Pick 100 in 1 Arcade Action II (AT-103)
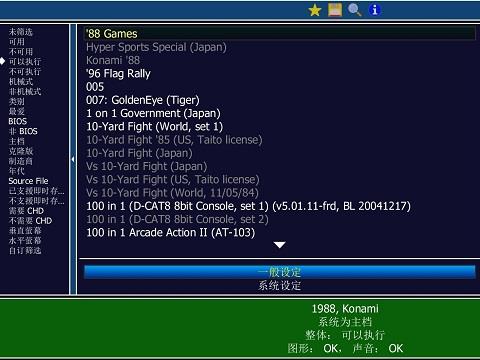This screenshot has width=480, height=360. point(170,232)
